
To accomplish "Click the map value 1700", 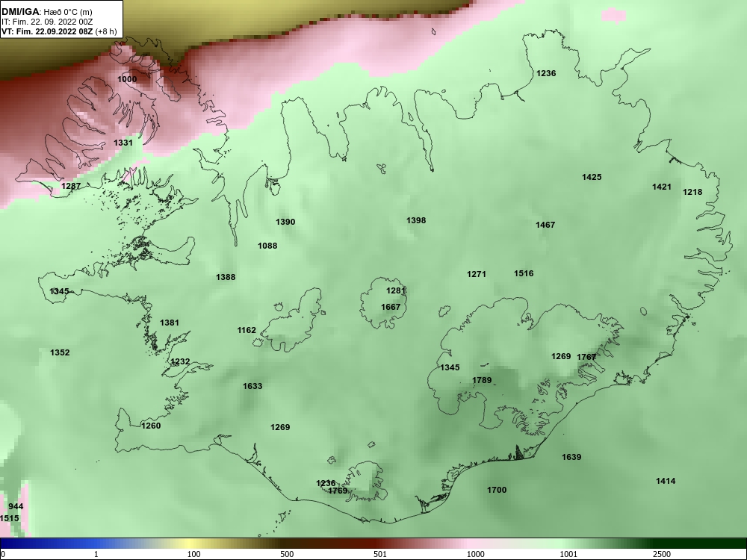I will coord(497,490).
